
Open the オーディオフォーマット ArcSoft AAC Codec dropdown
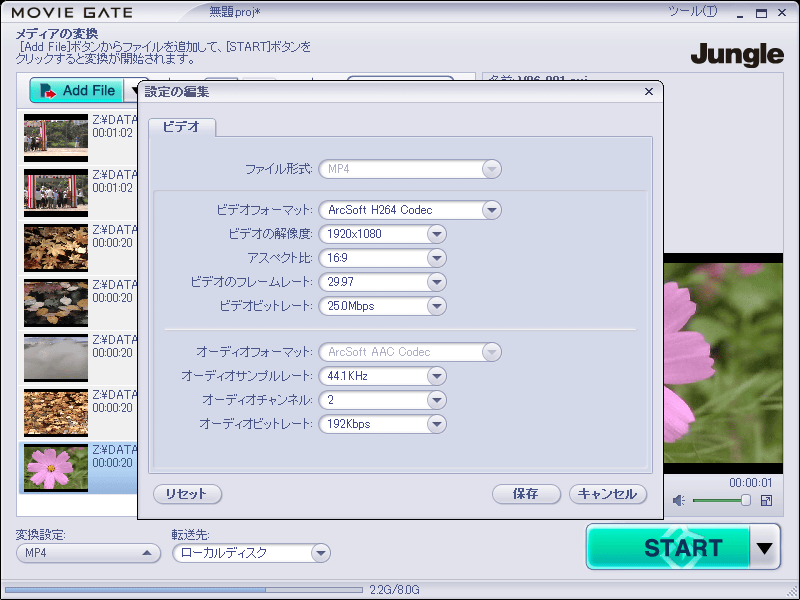point(410,352)
